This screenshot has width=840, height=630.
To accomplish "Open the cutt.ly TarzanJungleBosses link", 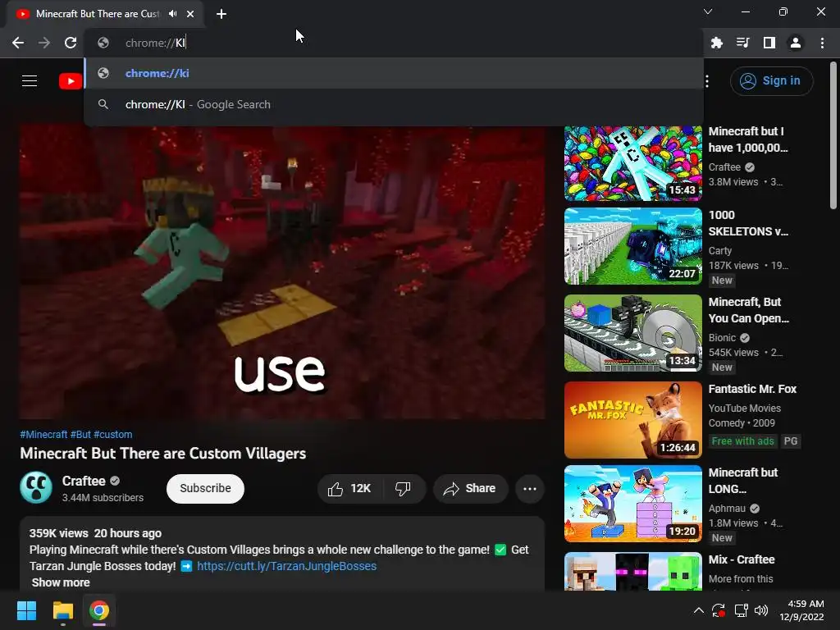I will tap(286, 566).
